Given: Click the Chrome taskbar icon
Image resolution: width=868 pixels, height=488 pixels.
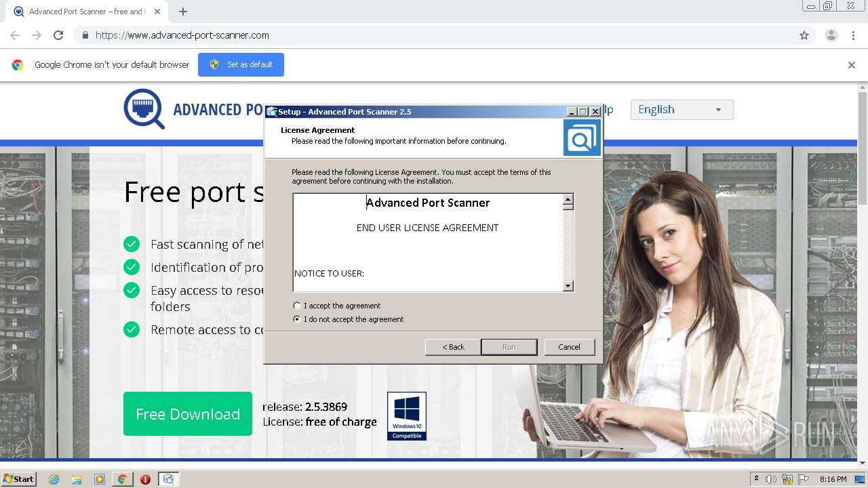Looking at the screenshot, I should tap(122, 479).
